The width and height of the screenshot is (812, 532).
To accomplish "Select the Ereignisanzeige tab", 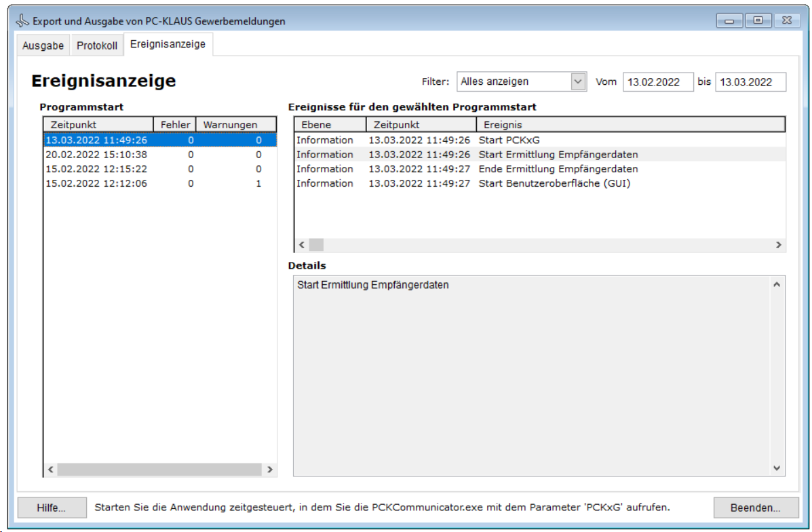I will pyautogui.click(x=168, y=44).
